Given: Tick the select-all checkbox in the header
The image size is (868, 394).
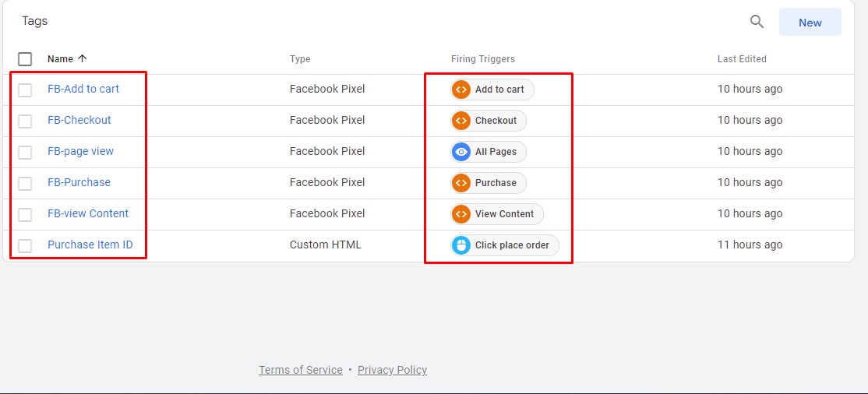Looking at the screenshot, I should click(25, 59).
